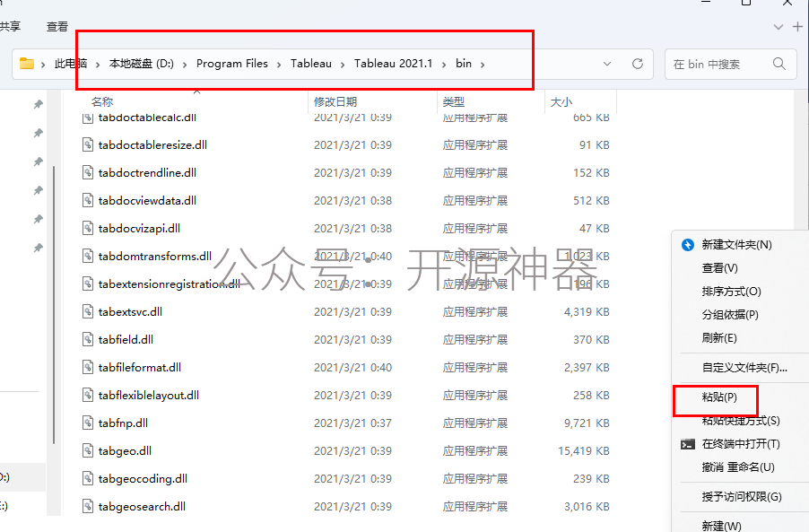Screen dimensions: 809x532
Task: Click the tabfield.dll file icon
Action: point(88,340)
